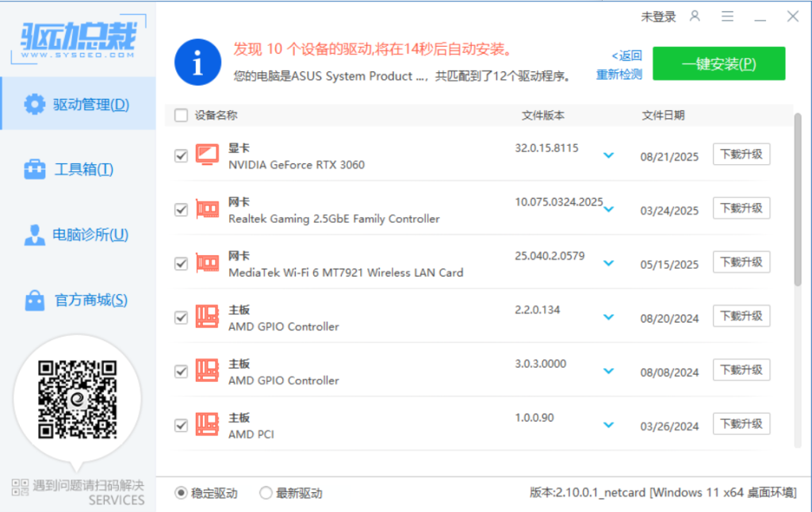This screenshot has height=512, width=812.
Task: Click the device list vertical scrollbar
Action: coord(798,199)
